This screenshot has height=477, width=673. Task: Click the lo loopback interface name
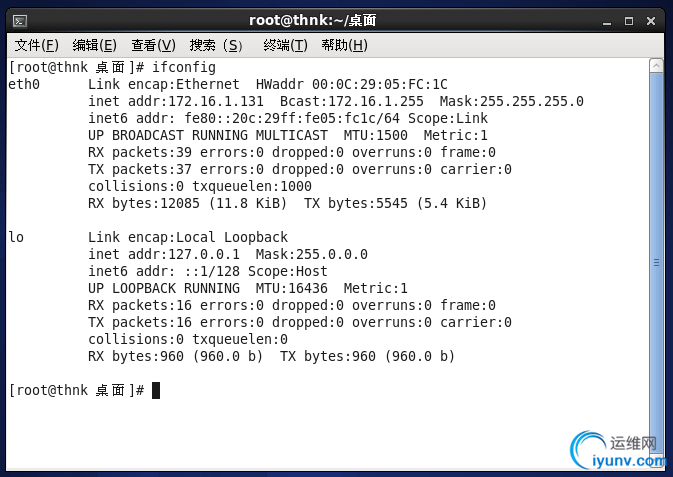16,237
